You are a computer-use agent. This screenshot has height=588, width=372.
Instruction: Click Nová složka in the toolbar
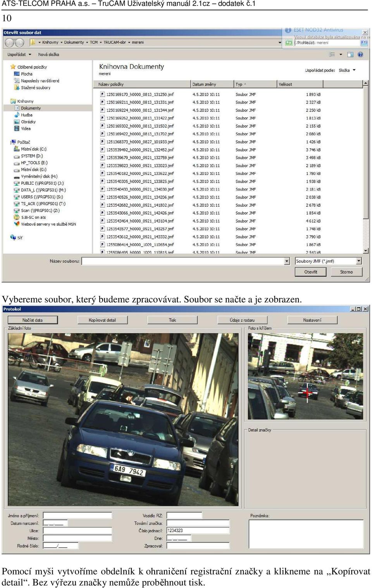click(x=48, y=55)
